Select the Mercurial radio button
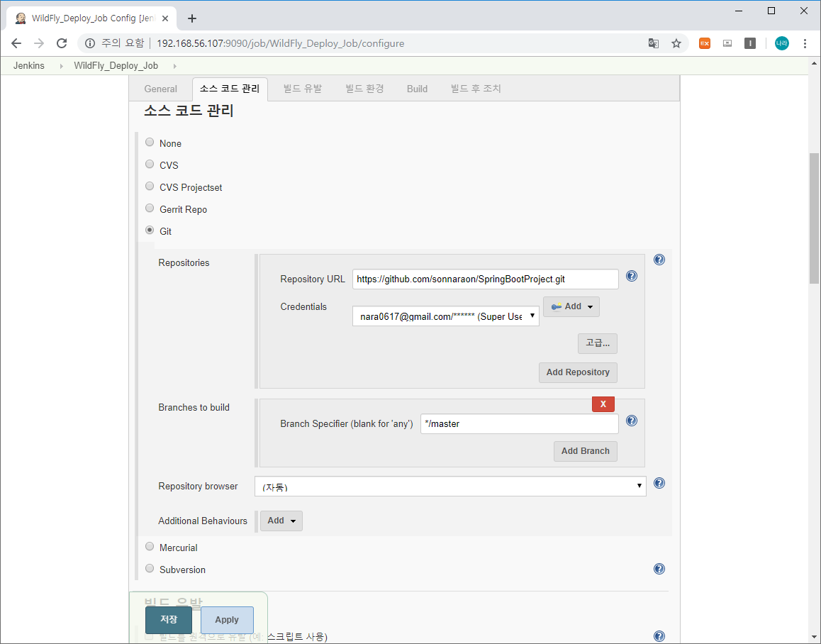 [150, 547]
